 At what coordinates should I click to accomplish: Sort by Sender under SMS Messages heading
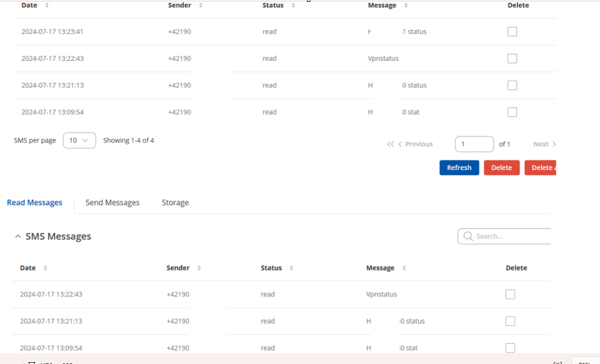(199, 268)
